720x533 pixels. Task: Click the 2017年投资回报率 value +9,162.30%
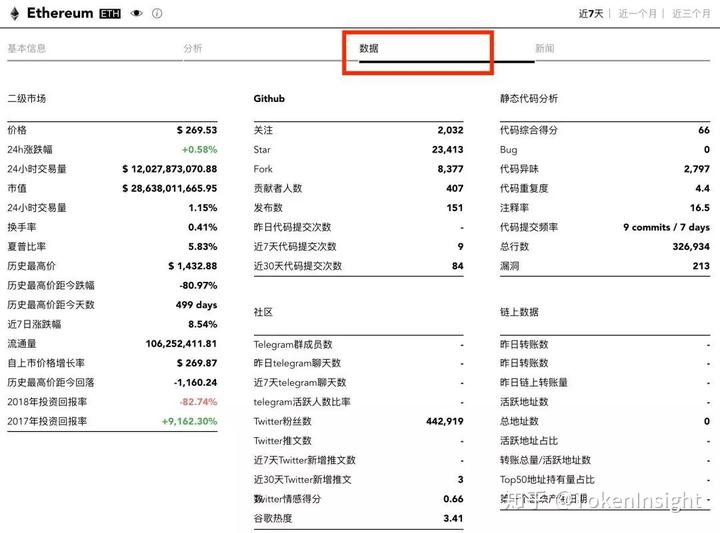pyautogui.click(x=189, y=421)
